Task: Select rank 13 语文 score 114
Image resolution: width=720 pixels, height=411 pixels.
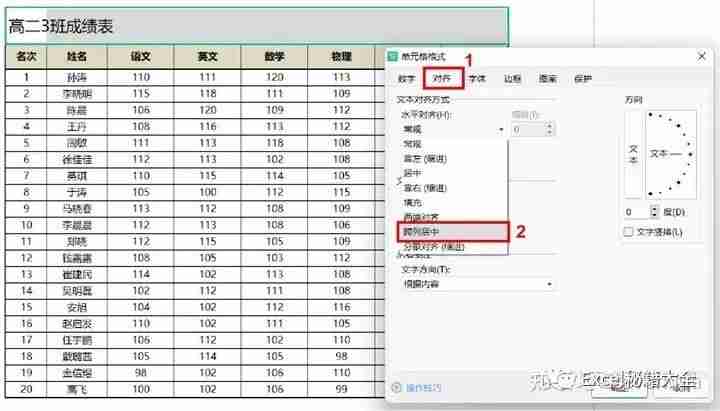Action: (x=141, y=275)
